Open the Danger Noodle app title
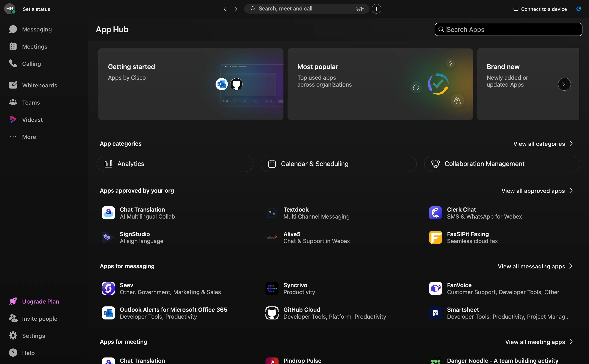Viewport: 589px width, 364px height. point(502,361)
